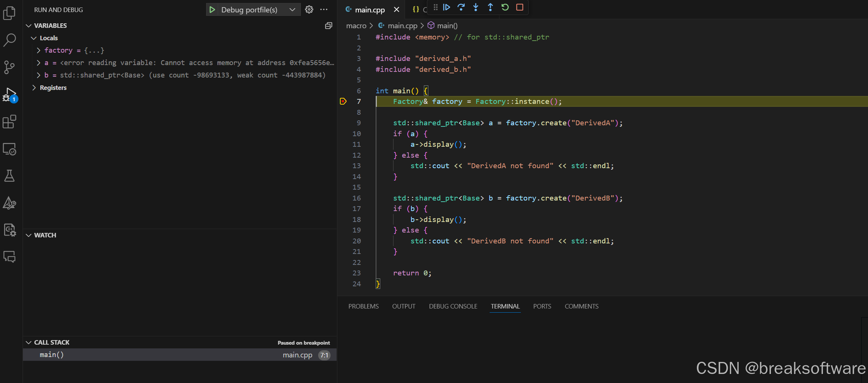The height and width of the screenshot is (383, 868).
Task: Click "return 0;" code line
Action: coord(412,273)
